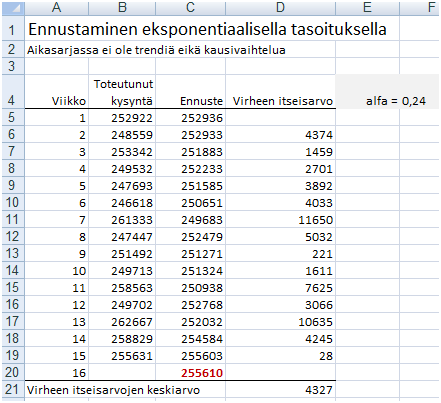This screenshot has height=403, width=441.
Task: Click the 'Virheen itseisarvojen keskiarvo' label
Action: point(113,390)
